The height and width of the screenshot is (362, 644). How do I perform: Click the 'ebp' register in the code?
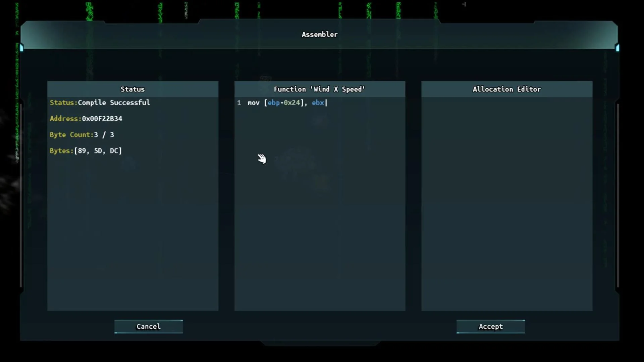pyautogui.click(x=274, y=103)
